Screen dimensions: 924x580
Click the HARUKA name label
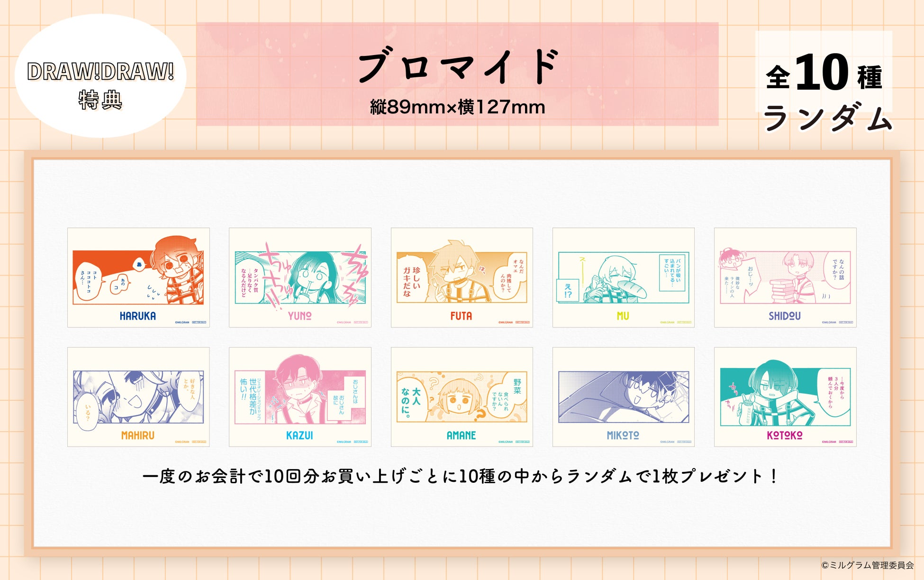[x=138, y=316]
